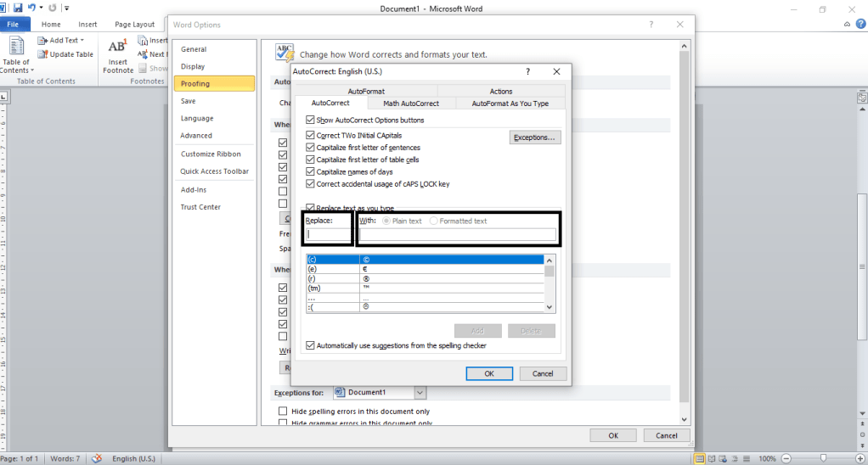The image size is (868, 465).
Task: Click inside the Replace text field
Action: (328, 234)
